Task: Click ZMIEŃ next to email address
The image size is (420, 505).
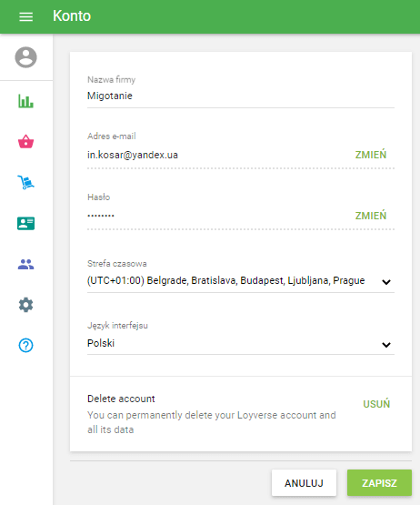Action: [371, 155]
